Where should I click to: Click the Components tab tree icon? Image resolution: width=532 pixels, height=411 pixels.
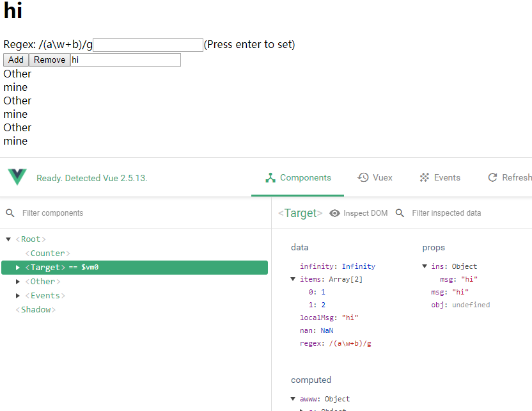[x=270, y=178]
